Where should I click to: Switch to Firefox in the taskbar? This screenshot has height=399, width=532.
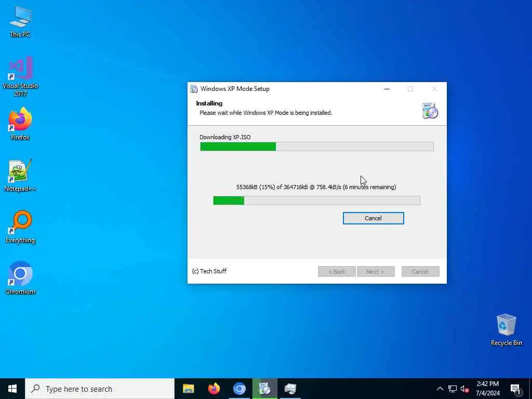(214, 389)
